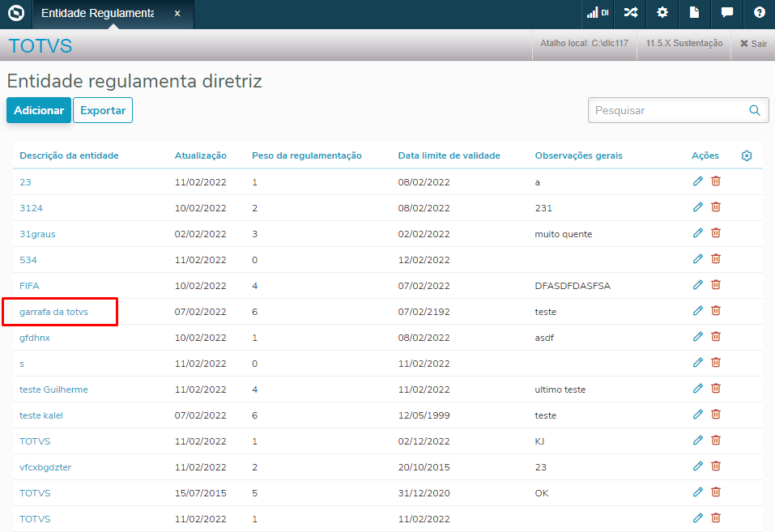The height and width of the screenshot is (532, 775).
Task: Open the vfcxbgdzter entity link
Action: click(45, 467)
